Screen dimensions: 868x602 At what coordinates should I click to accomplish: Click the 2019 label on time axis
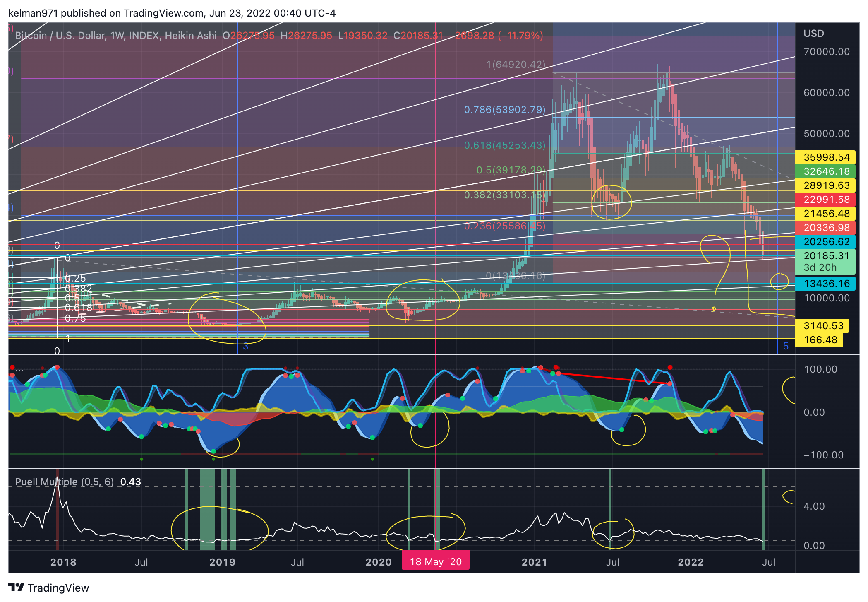click(223, 562)
